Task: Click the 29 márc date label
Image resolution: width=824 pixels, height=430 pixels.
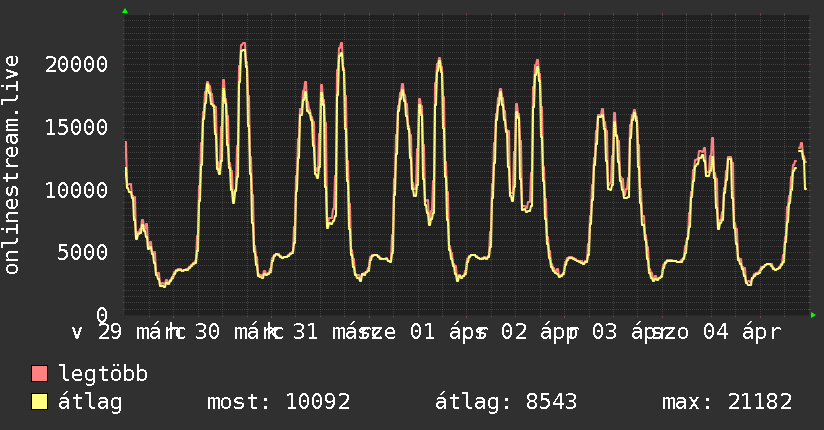Action: pos(127,331)
